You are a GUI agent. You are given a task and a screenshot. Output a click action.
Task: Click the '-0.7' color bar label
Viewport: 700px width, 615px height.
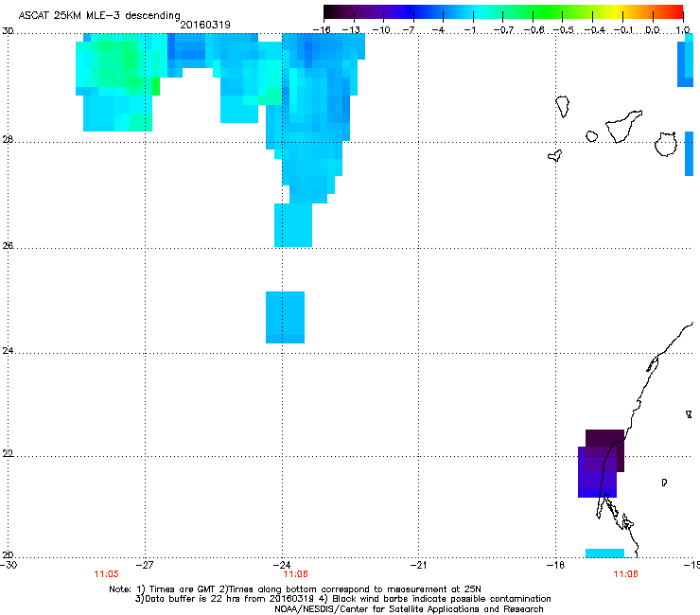(x=503, y=30)
